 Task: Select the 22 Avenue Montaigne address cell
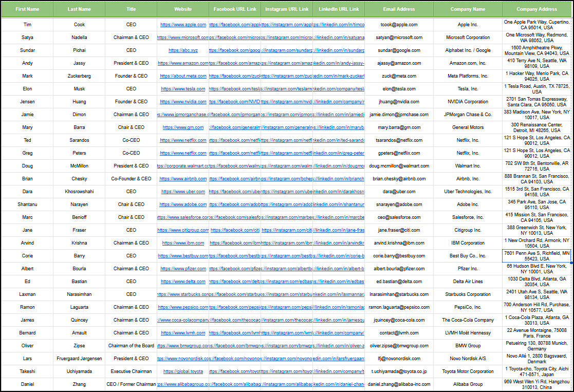tap(536, 333)
